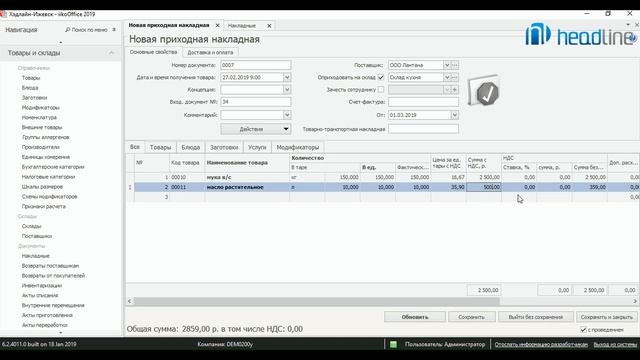Open Товары in the navigation list

(x=31, y=78)
